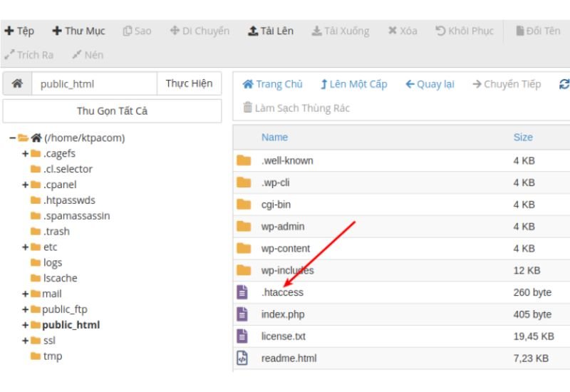Click the public_html path input field

coord(94,84)
